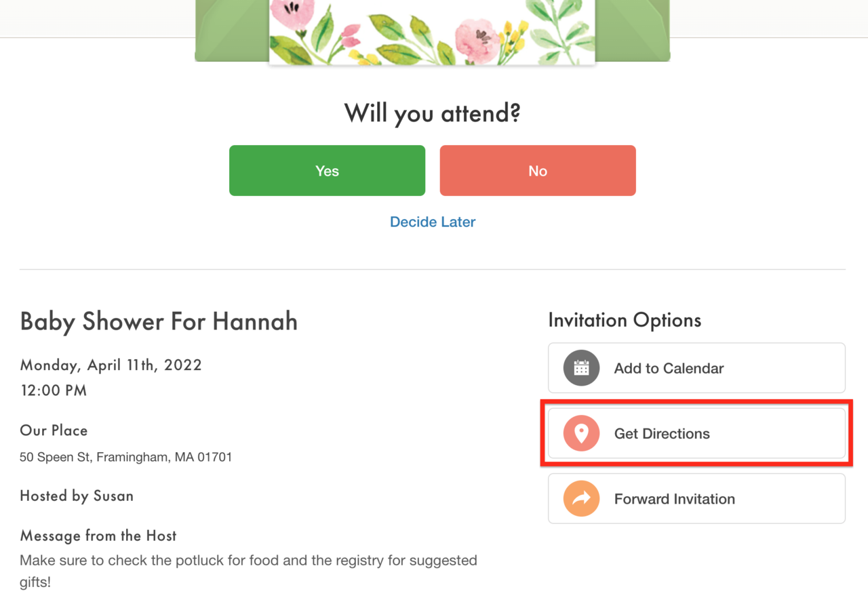Click the Message from the Host heading

(x=98, y=536)
